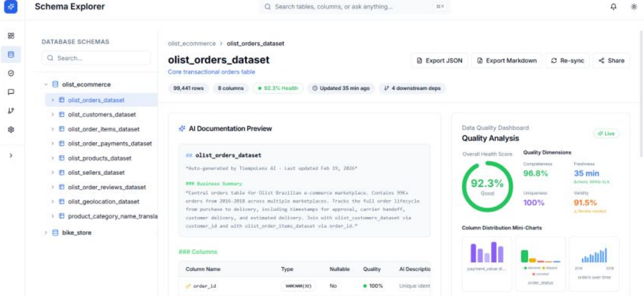
Task: Expand the bike_store schema
Action: click(46, 233)
